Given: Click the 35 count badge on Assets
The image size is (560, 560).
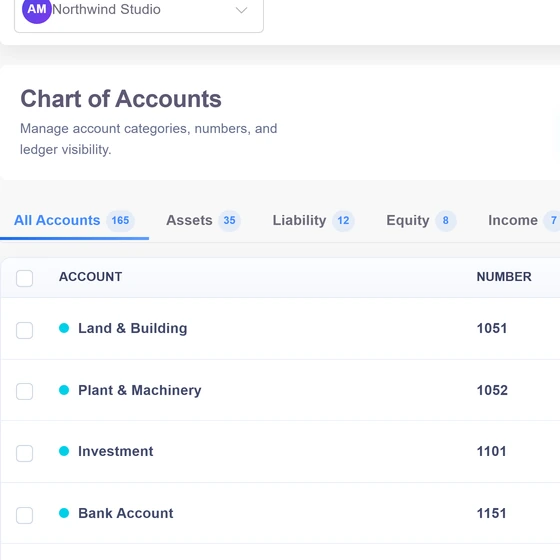Looking at the screenshot, I should (230, 220).
